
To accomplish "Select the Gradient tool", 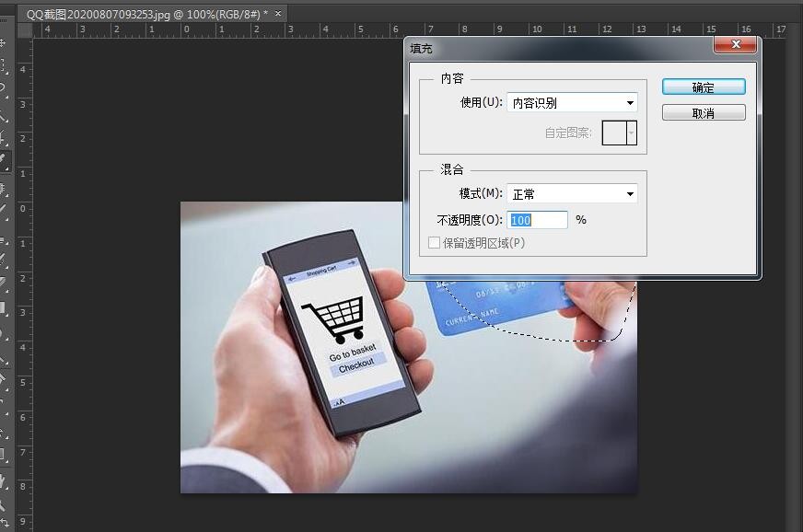I will (x=3, y=307).
